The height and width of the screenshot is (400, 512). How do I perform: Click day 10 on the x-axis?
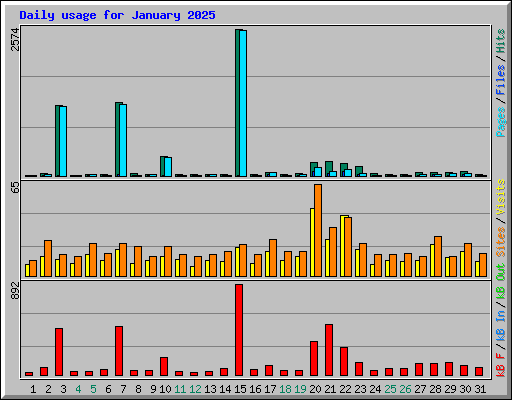click(165, 389)
